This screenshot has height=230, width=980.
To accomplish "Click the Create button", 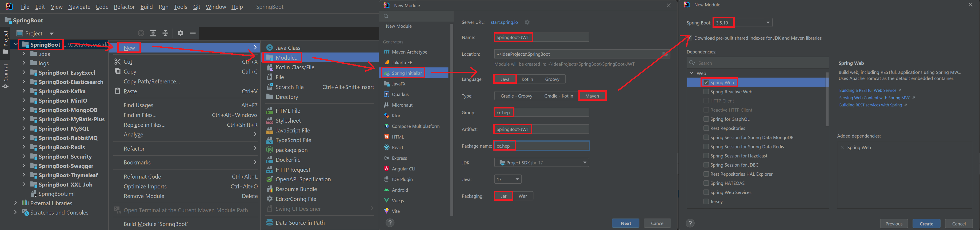I will 926,224.
